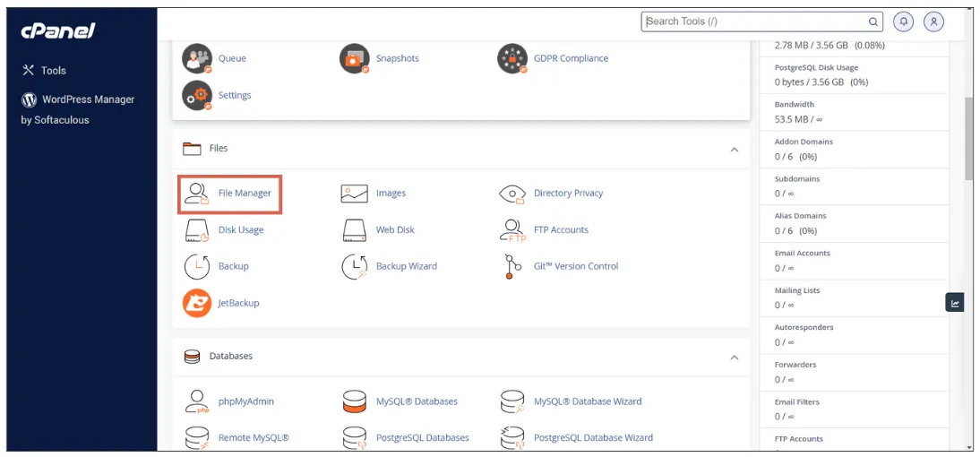
Task: Open the Backup link
Action: pyautogui.click(x=233, y=266)
